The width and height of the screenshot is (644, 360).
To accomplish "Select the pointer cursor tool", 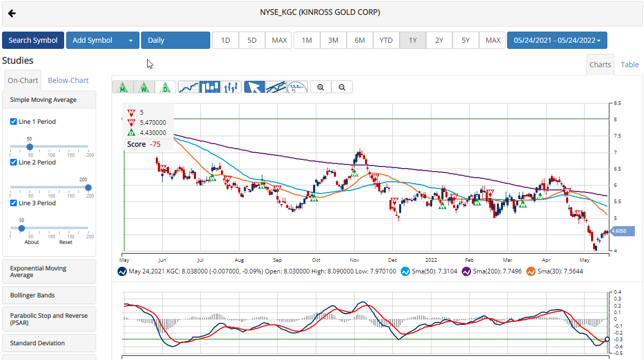I will coord(255,87).
